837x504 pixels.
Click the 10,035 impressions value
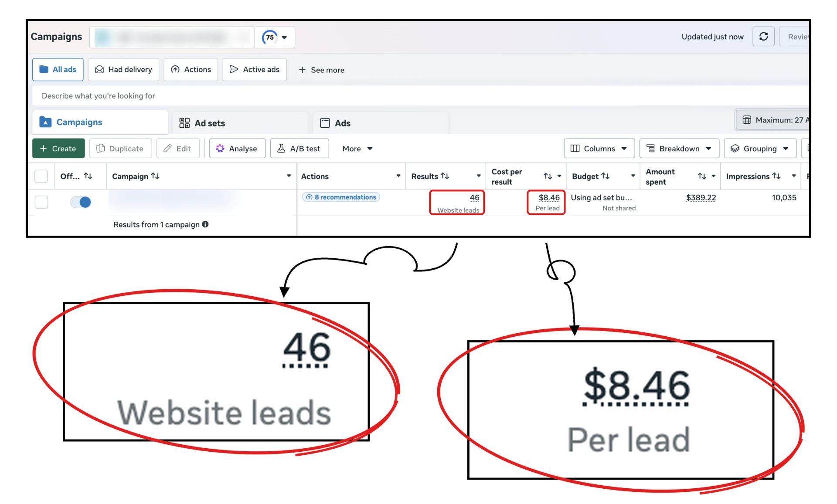(x=784, y=198)
